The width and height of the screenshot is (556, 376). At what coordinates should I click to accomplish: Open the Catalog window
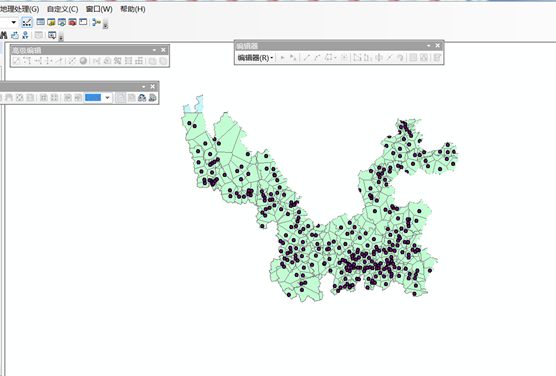click(x=51, y=22)
